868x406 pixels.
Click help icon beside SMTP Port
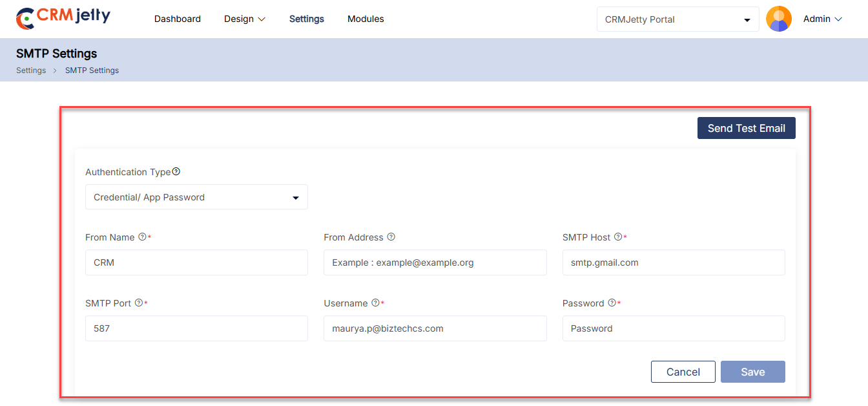tap(138, 303)
